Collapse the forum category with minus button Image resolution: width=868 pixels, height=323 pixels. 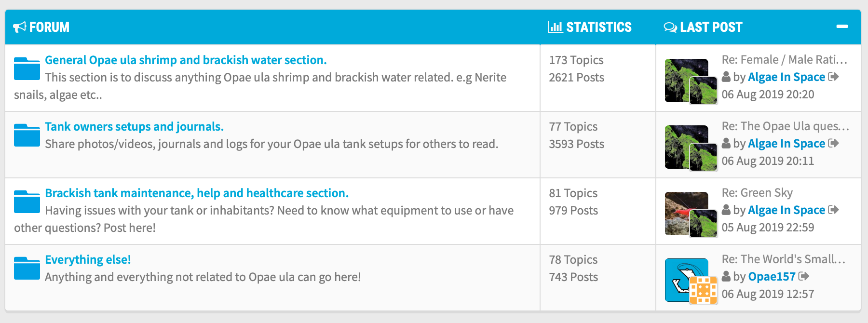842,27
